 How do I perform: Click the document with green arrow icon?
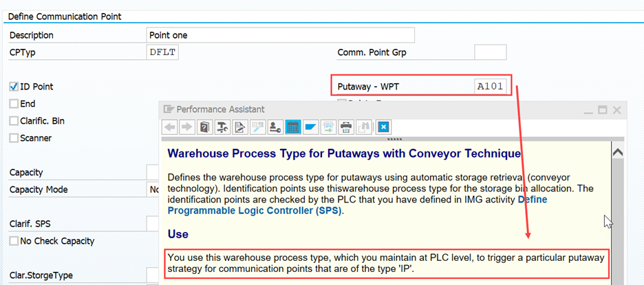(328, 127)
